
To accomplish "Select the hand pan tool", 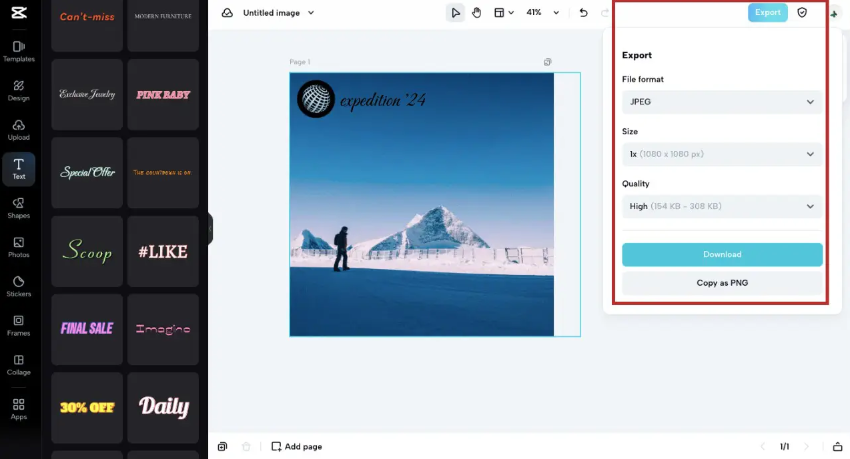I will (476, 12).
